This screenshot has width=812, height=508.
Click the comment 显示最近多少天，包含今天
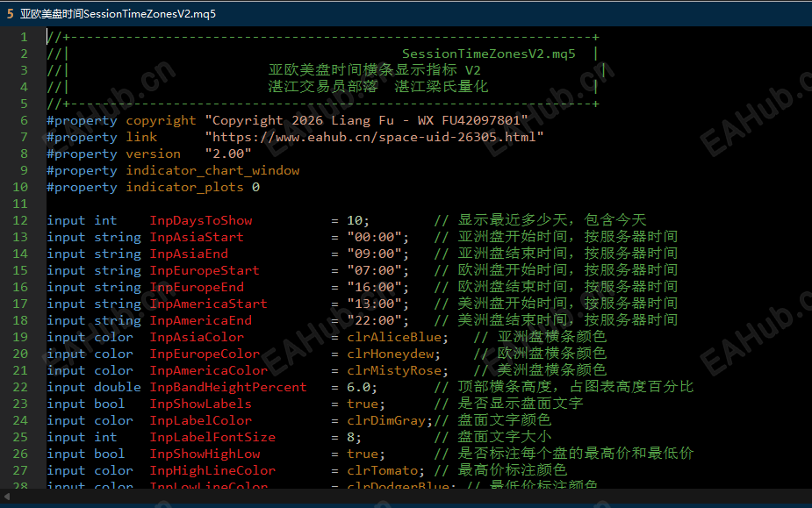coord(551,220)
